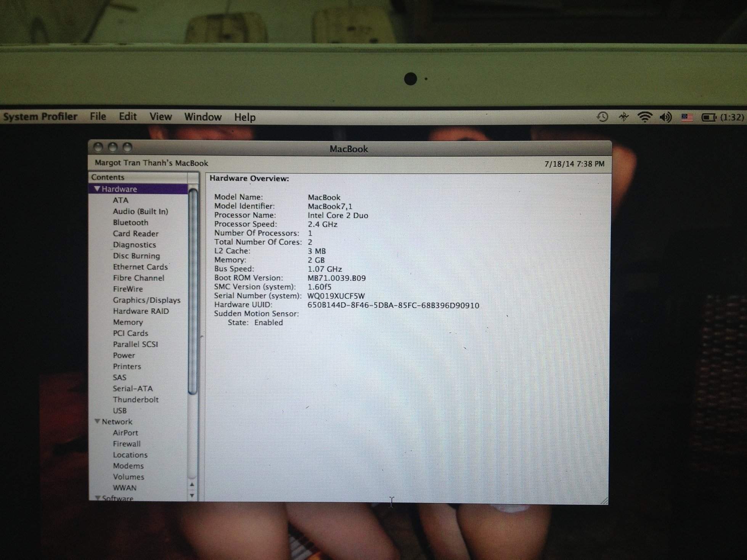Open the Time Machine menu bar icon

(x=602, y=117)
